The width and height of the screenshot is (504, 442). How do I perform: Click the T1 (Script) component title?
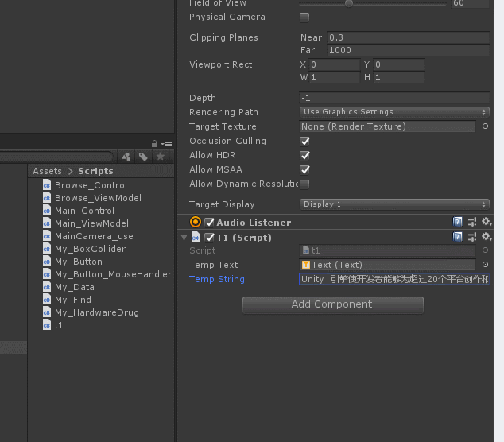click(244, 238)
